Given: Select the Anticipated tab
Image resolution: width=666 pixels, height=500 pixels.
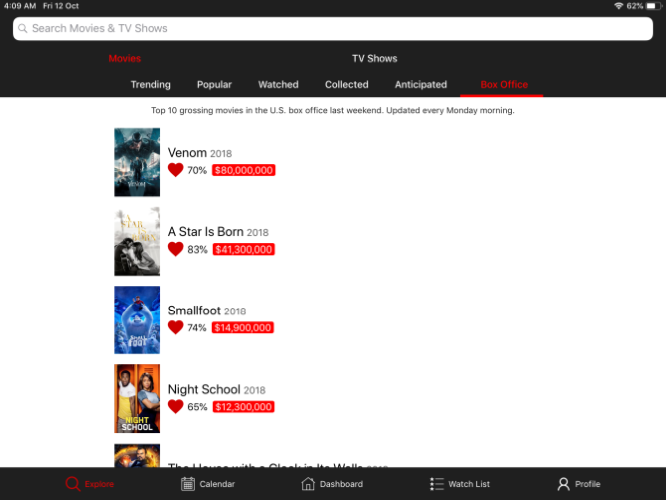Looking at the screenshot, I should coord(421,85).
